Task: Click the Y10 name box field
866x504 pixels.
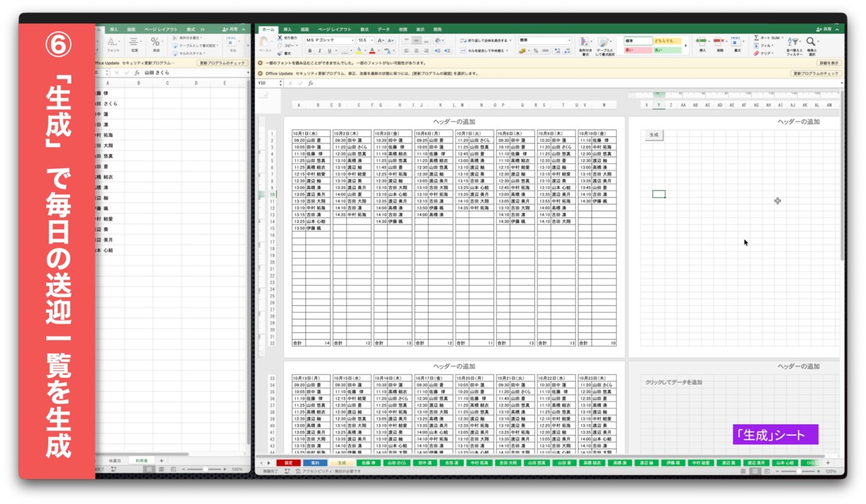Action: click(268, 83)
